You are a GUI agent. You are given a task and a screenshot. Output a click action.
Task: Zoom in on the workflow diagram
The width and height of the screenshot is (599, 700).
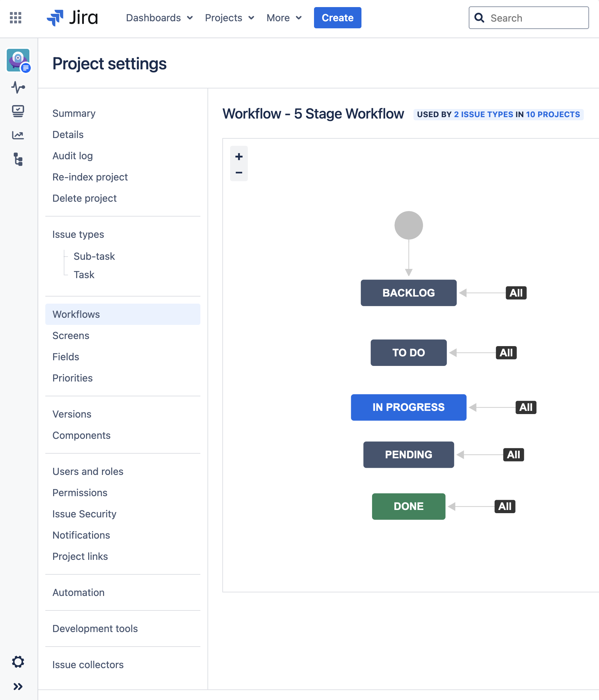(239, 156)
